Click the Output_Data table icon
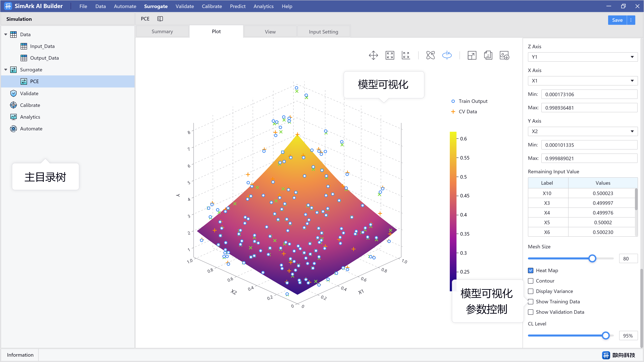 tap(24, 58)
